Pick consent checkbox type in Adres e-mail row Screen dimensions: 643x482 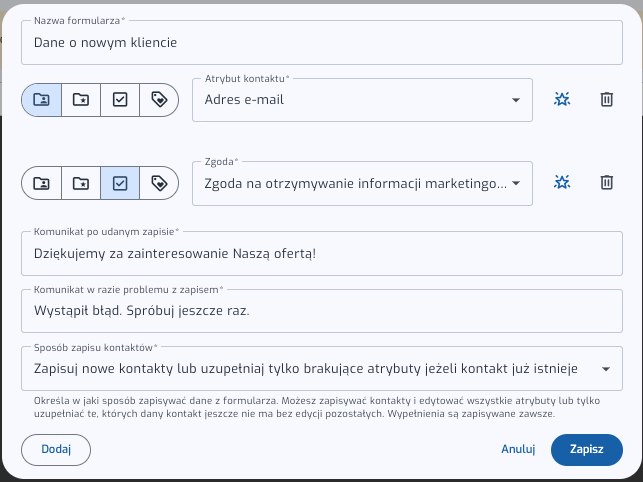pos(120,100)
